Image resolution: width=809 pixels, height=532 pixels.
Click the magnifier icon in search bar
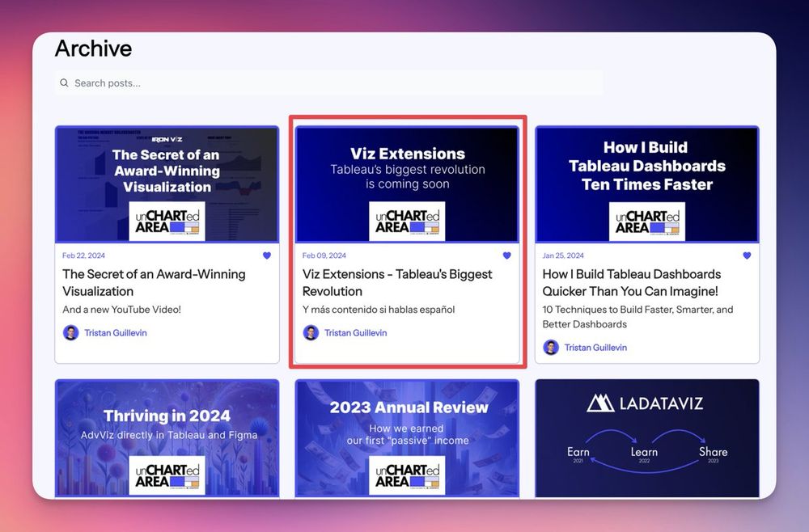[64, 83]
